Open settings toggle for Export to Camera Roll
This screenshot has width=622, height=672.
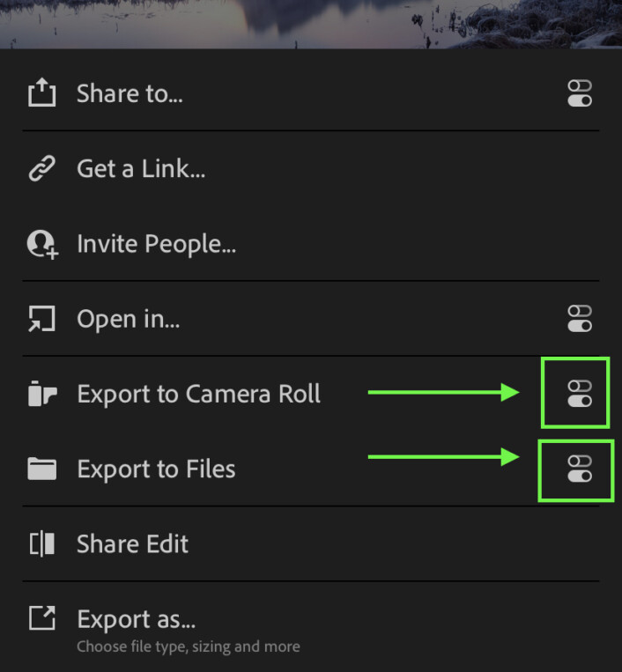click(579, 394)
